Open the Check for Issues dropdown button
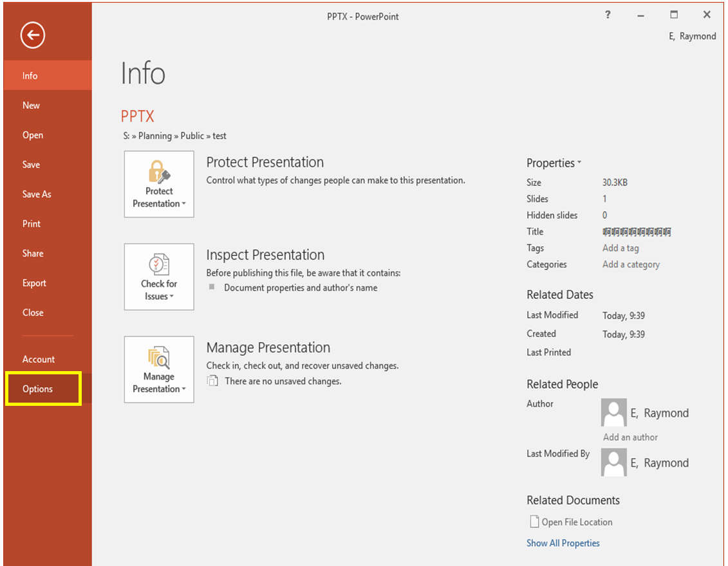This screenshot has width=728, height=566. click(x=159, y=277)
